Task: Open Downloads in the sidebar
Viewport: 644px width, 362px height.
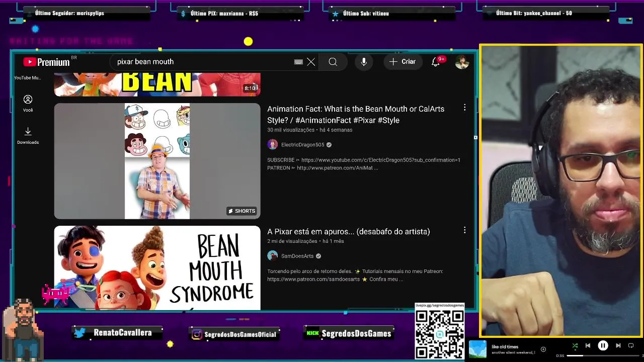Action: pyautogui.click(x=28, y=136)
